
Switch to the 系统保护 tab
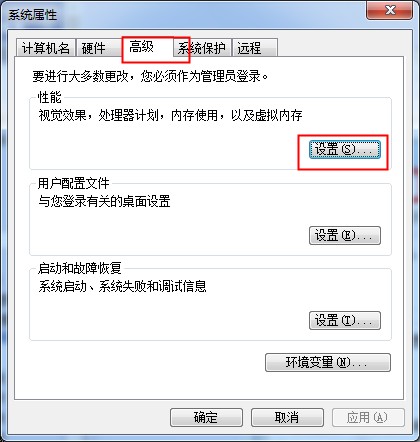[202, 48]
